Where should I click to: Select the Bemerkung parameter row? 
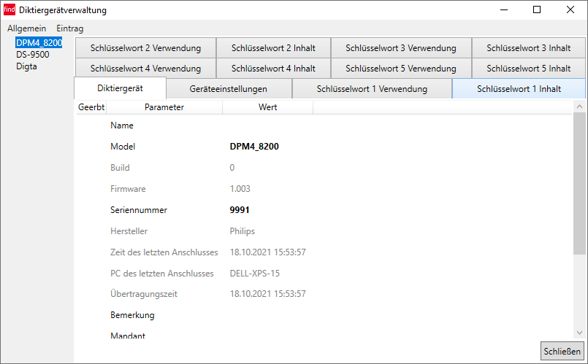pyautogui.click(x=132, y=315)
